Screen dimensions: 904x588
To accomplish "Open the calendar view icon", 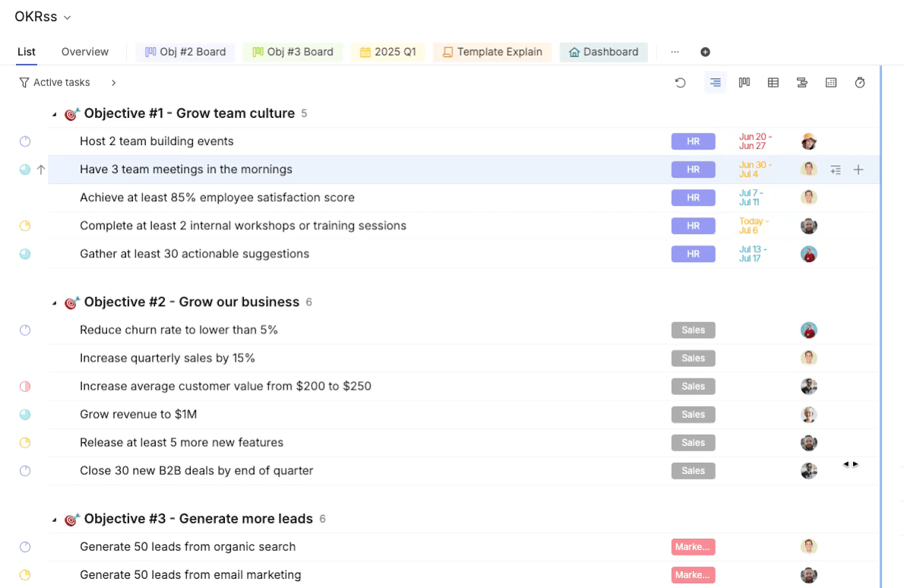I will [831, 83].
